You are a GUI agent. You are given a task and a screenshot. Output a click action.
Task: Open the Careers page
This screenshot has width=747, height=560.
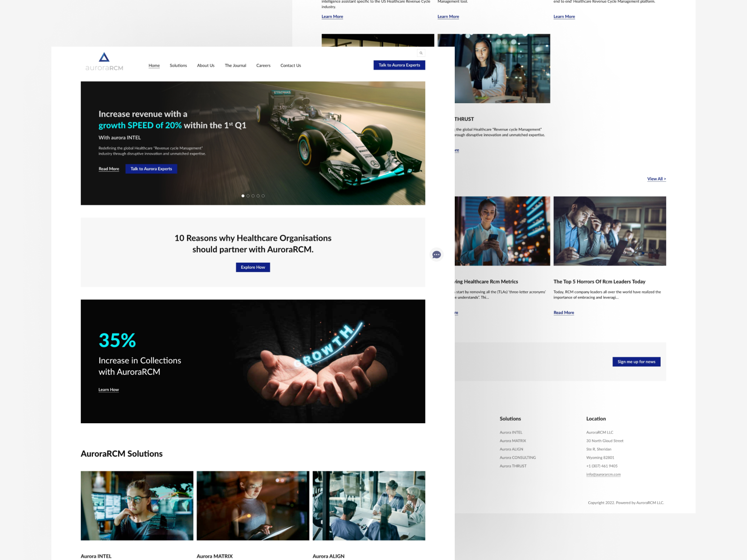263,65
